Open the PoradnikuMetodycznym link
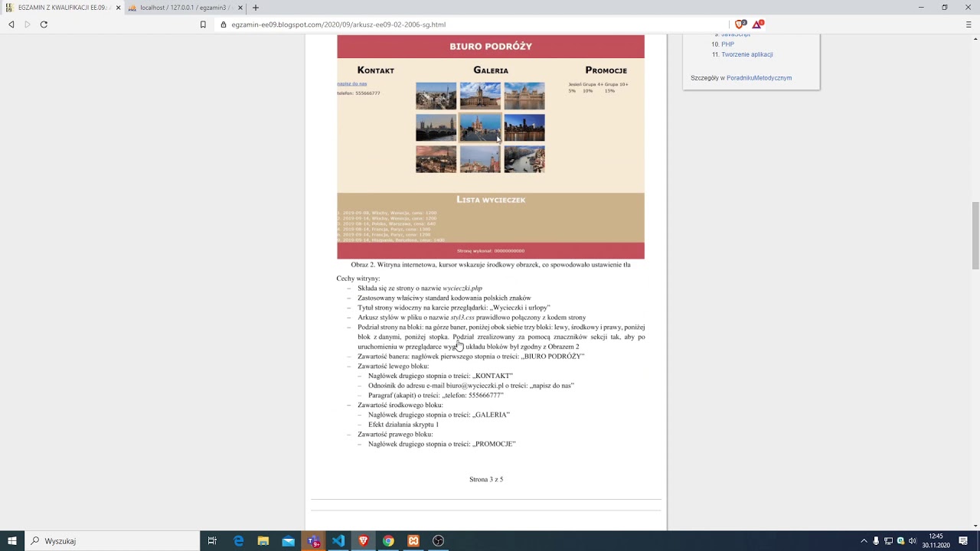 tap(759, 78)
